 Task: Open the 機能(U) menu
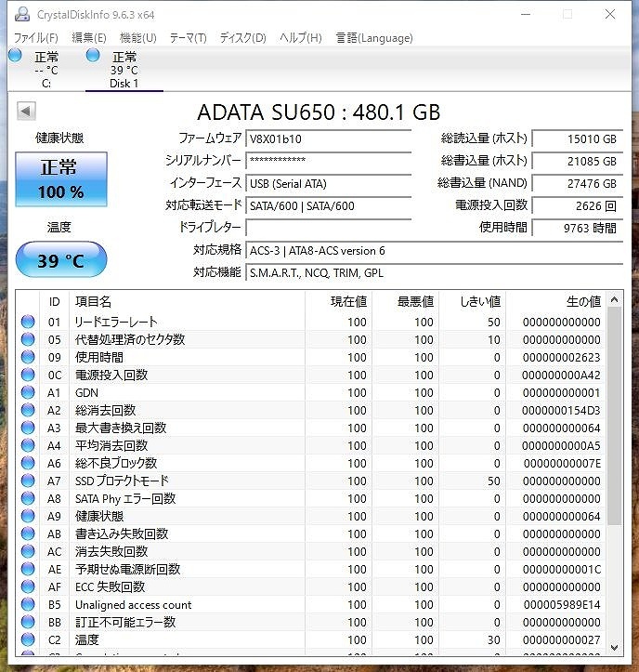click(137, 38)
